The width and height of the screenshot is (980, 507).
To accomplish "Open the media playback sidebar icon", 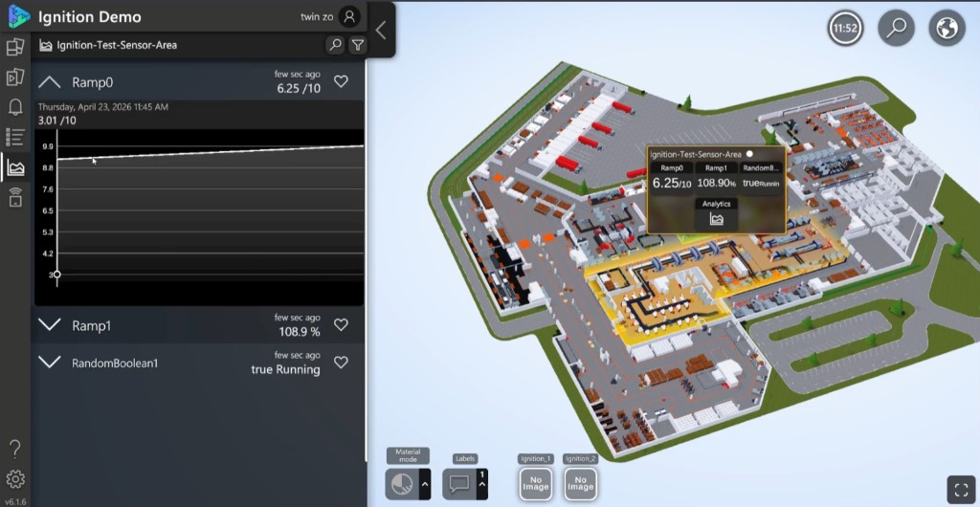I will tap(15, 77).
